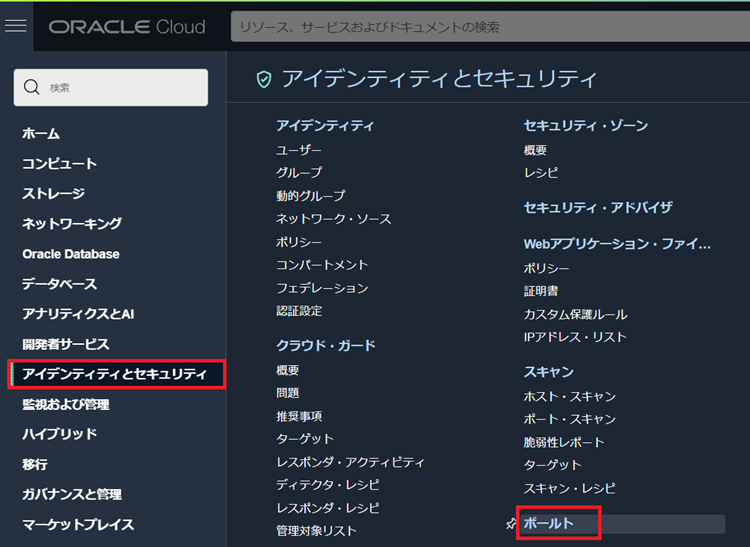
Task: Open the ボールト link
Action: [548, 523]
